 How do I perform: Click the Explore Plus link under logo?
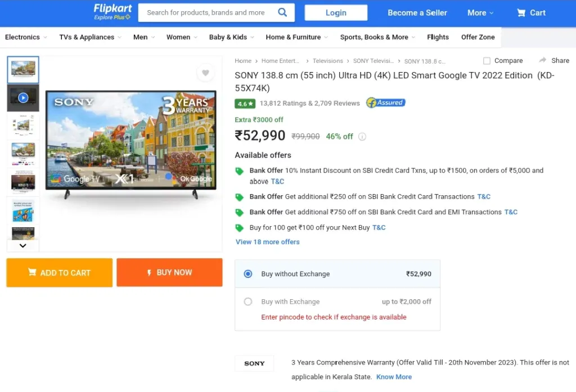click(112, 17)
